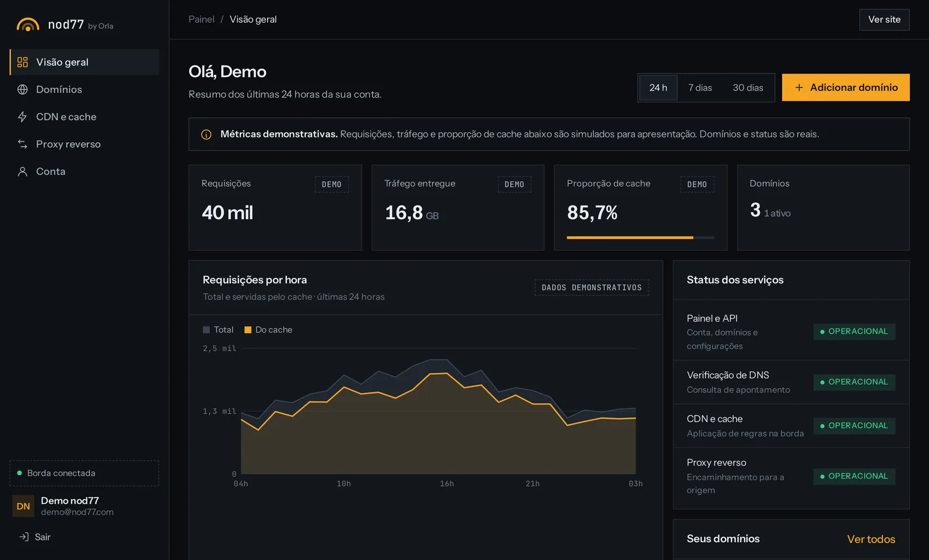Go to Proxy reverso section

(85, 144)
